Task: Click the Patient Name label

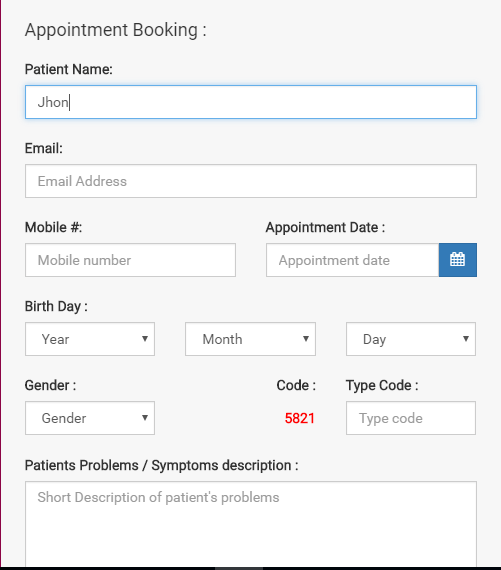Action: coord(69,69)
